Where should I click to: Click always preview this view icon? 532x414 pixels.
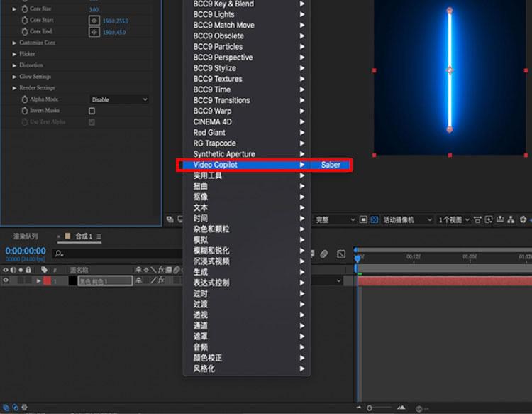(170, 219)
